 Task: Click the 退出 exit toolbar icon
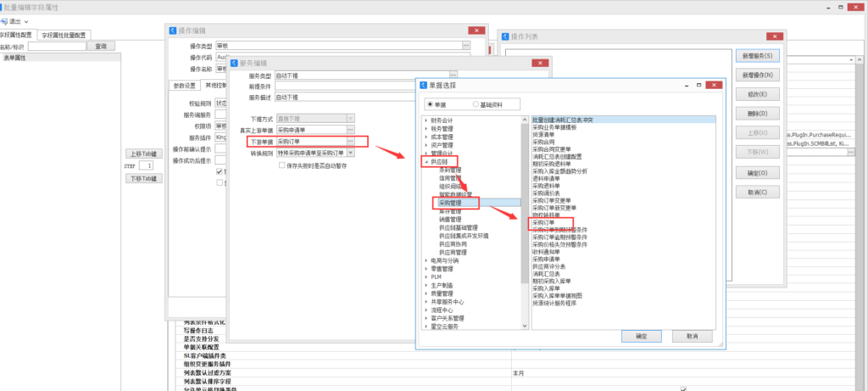click(x=6, y=20)
